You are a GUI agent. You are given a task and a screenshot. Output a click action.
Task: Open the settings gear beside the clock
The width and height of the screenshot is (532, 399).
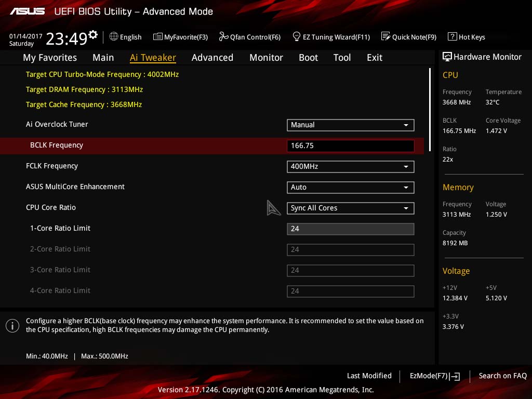point(93,34)
